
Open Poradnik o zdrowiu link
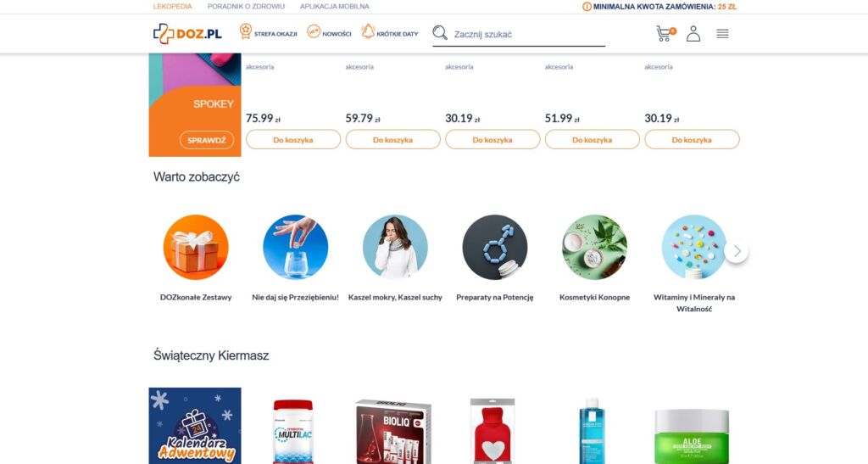pos(246,7)
